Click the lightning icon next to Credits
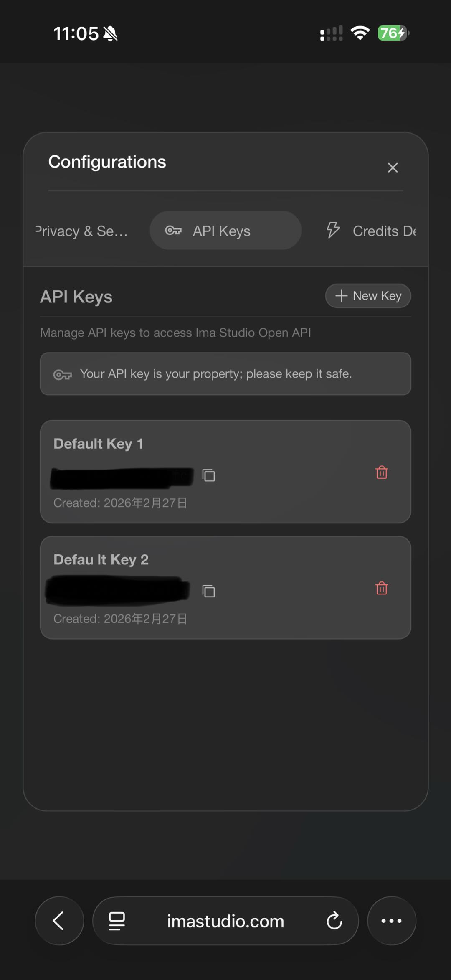This screenshot has width=451, height=980. click(x=333, y=231)
